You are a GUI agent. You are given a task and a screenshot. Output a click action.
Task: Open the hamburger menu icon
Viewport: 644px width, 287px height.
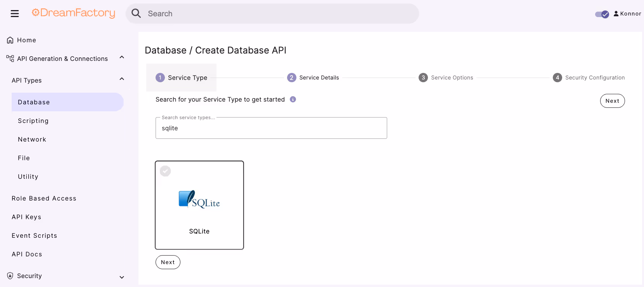coord(15,14)
